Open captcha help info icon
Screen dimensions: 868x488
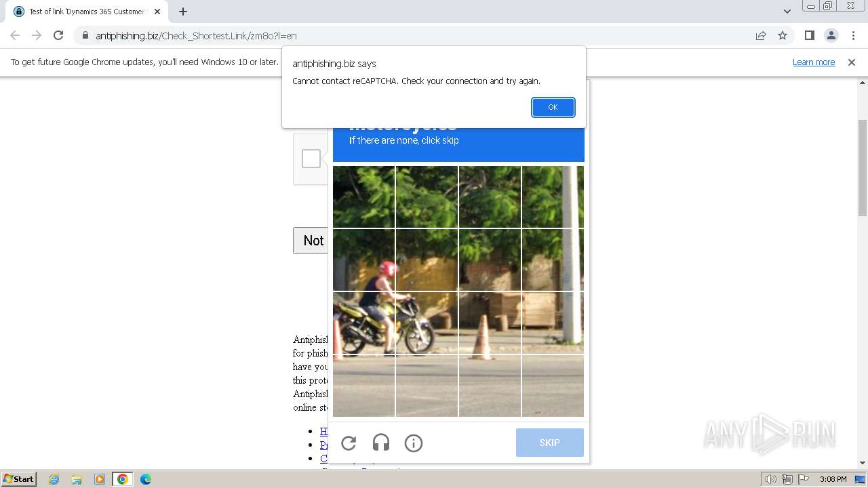pyautogui.click(x=414, y=443)
